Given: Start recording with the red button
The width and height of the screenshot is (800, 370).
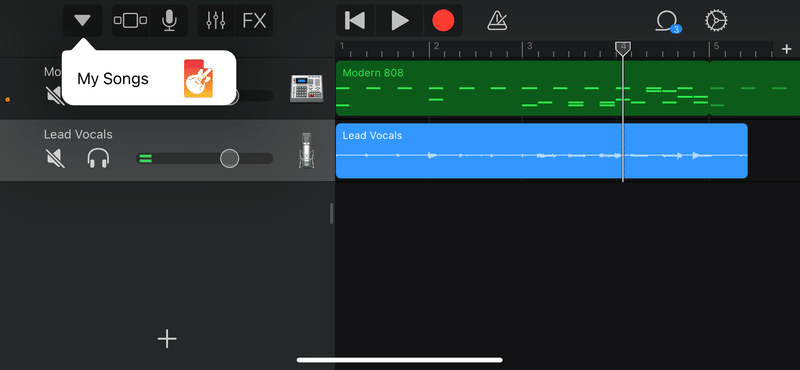Looking at the screenshot, I should coord(443,20).
